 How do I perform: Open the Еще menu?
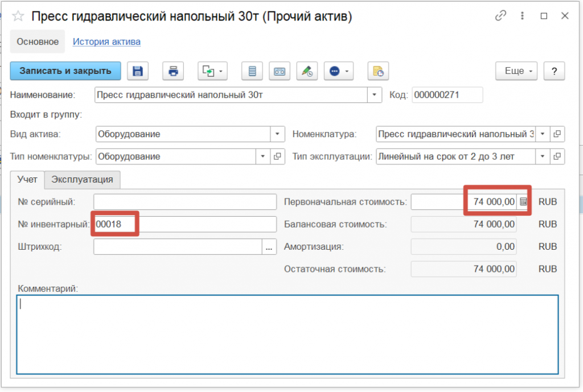516,71
